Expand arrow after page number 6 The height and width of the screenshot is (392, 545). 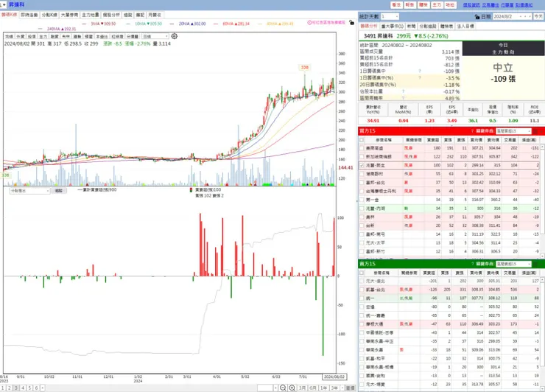point(43,388)
